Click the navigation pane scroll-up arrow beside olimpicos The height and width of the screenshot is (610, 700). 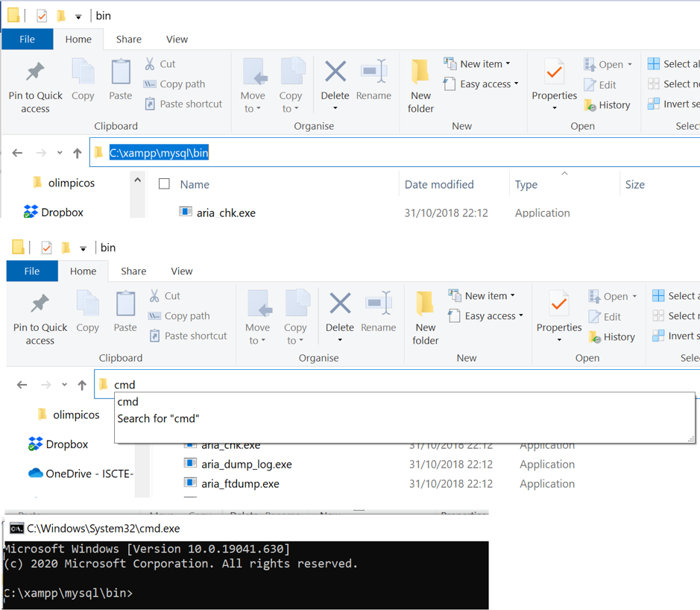coord(137,180)
